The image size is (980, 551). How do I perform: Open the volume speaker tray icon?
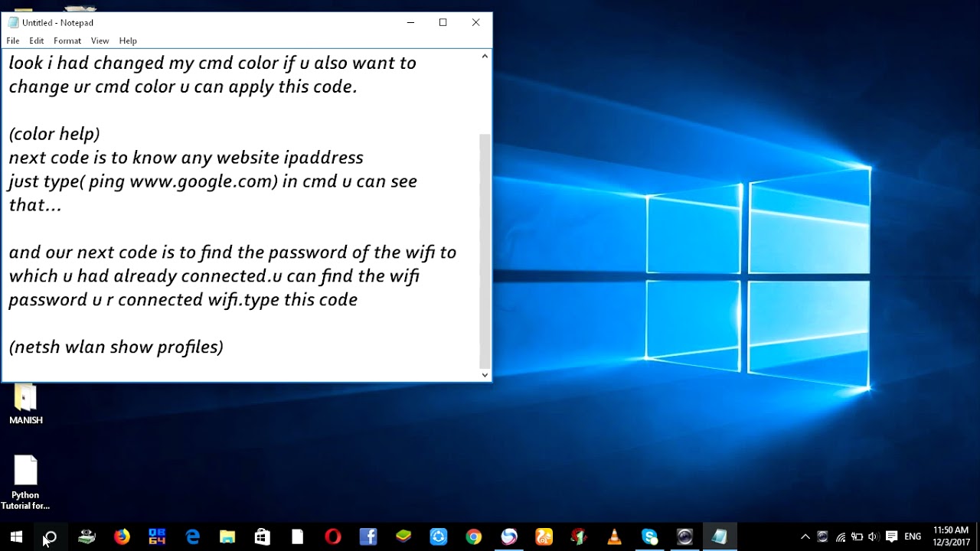point(873,536)
